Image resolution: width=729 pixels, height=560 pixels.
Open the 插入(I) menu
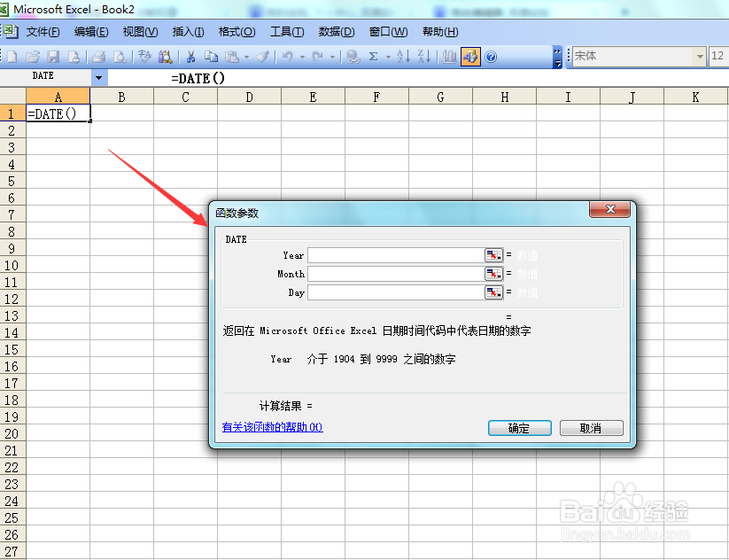(x=188, y=32)
